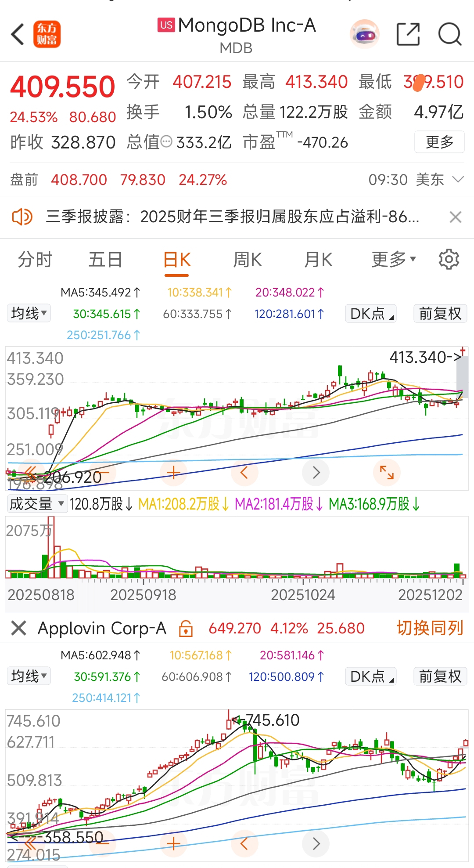Screen dimensions: 474x868
Task: Tap the 120:281.601 moving average label
Action: pyautogui.click(x=289, y=314)
